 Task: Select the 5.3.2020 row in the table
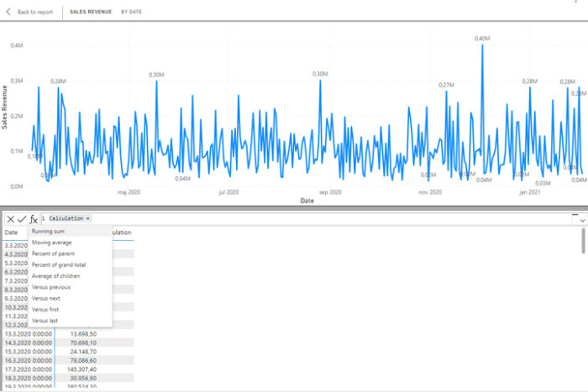coord(16,264)
